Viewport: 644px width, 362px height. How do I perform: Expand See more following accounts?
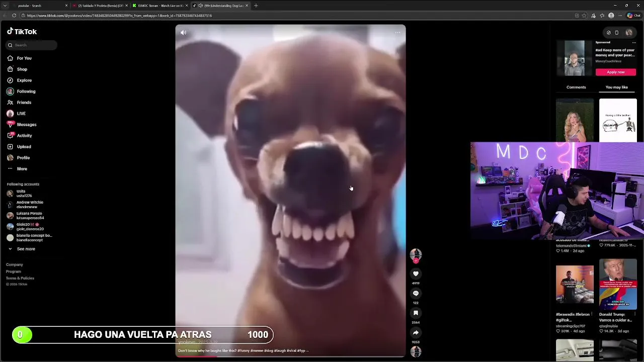click(21, 249)
